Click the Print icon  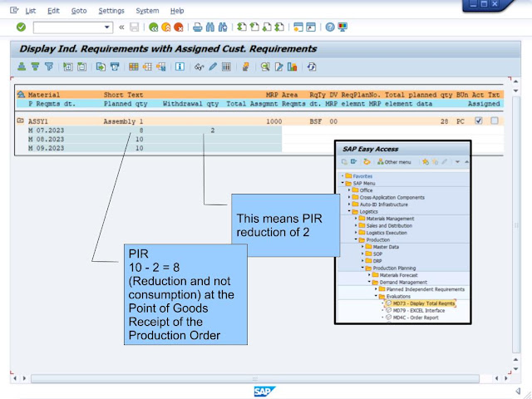tap(198, 27)
